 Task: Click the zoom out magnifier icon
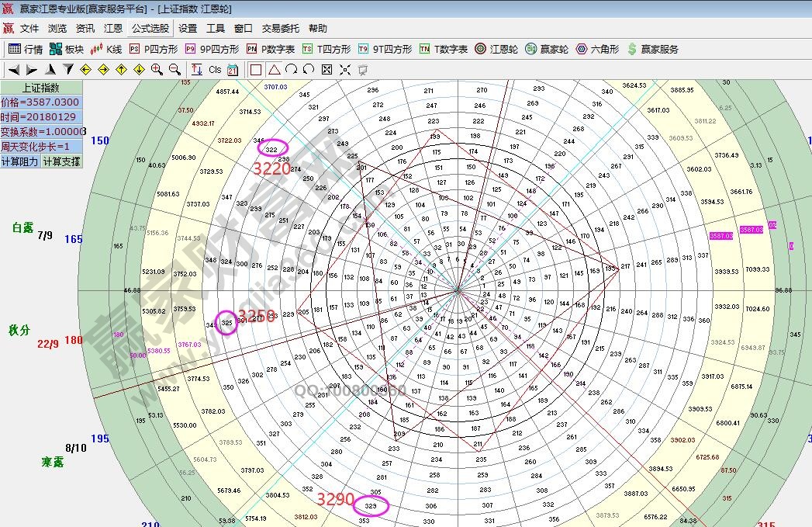click(174, 69)
